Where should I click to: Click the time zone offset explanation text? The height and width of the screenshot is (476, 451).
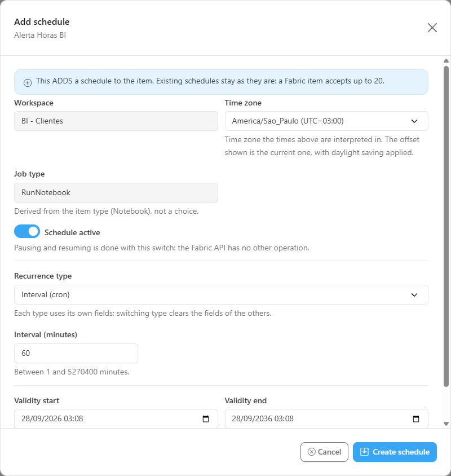322,146
